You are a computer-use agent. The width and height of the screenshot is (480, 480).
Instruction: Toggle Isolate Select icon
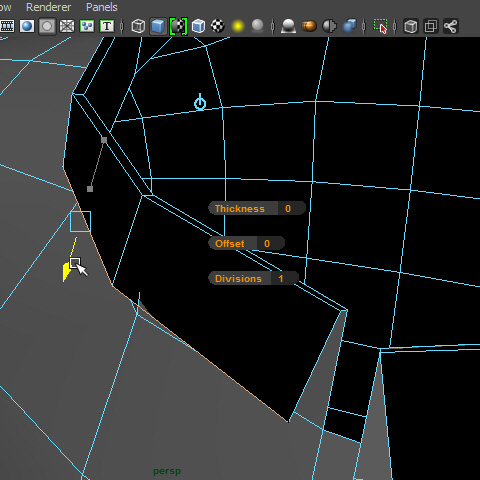point(380,26)
